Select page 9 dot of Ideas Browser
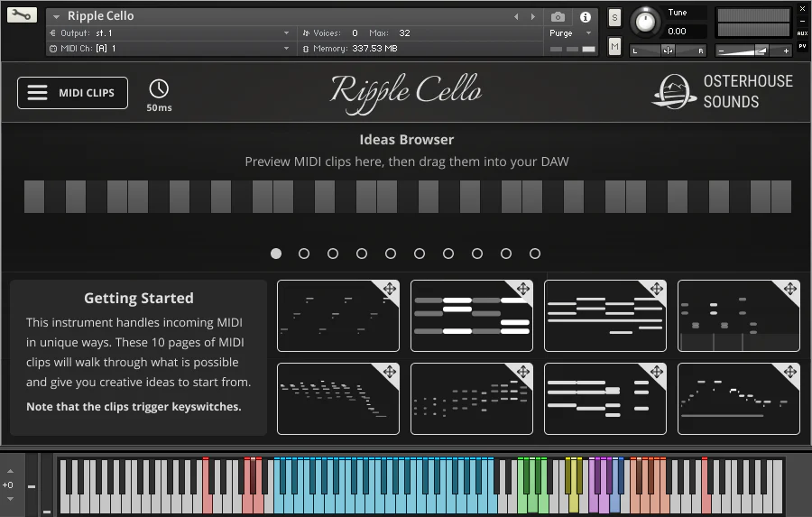Image resolution: width=812 pixels, height=517 pixels. [x=506, y=254]
